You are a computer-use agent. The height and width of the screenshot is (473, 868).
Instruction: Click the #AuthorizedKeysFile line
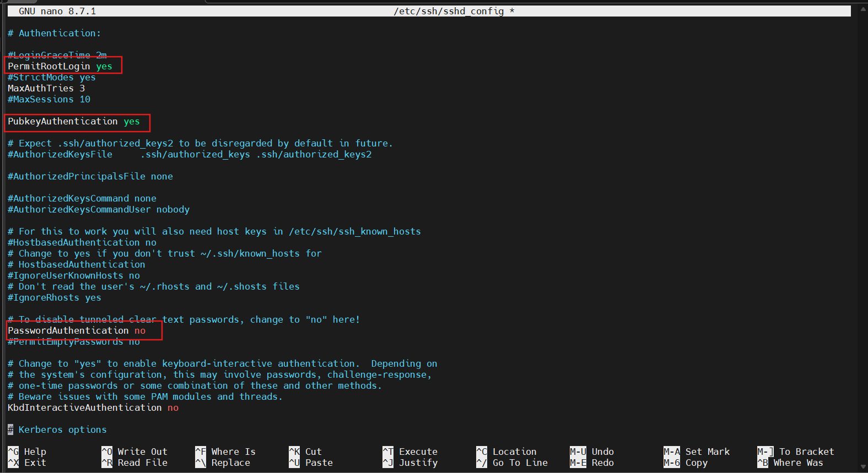[x=190, y=154]
